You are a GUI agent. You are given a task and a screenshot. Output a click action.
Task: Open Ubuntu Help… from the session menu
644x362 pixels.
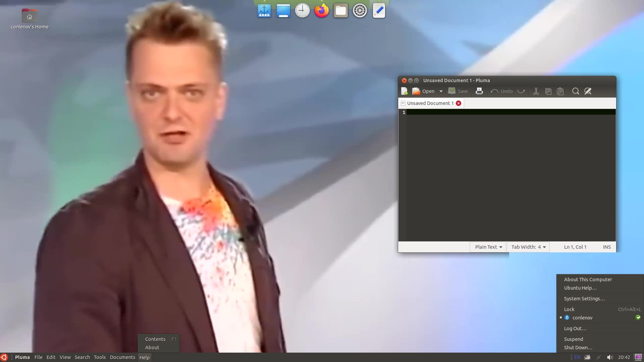point(600,288)
